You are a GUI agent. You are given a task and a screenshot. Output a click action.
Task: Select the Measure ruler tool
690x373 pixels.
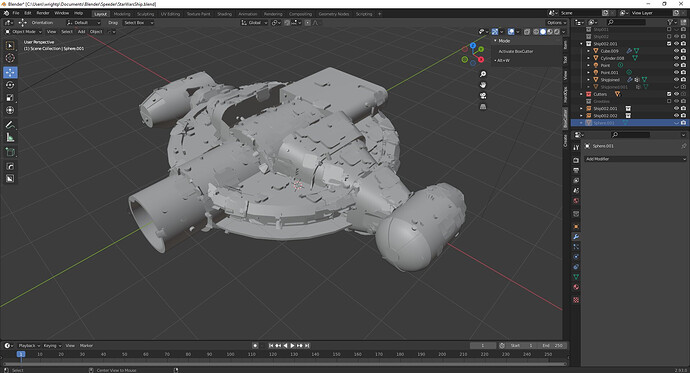[10, 138]
